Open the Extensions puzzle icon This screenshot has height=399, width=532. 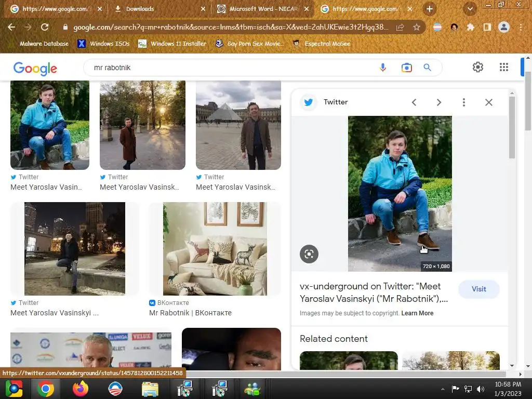click(470, 27)
